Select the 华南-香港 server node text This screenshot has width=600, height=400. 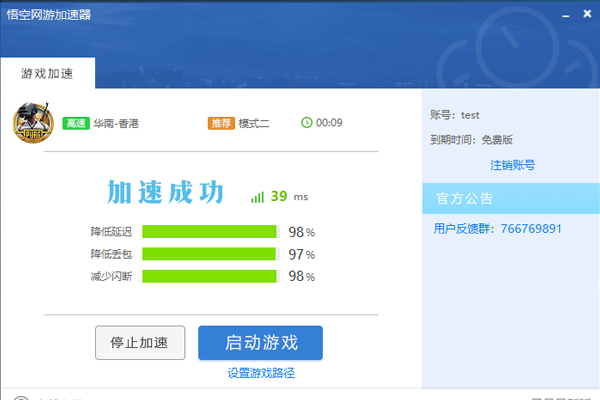click(x=116, y=123)
